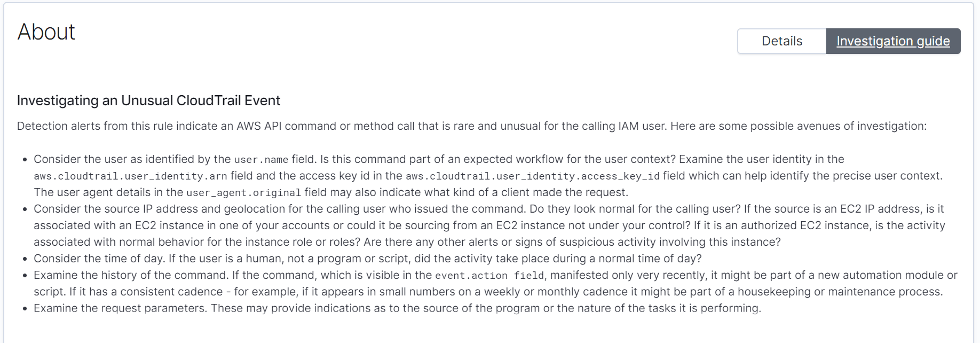This screenshot has height=343, width=980.
Task: Switch to the Details tab
Action: click(x=781, y=41)
